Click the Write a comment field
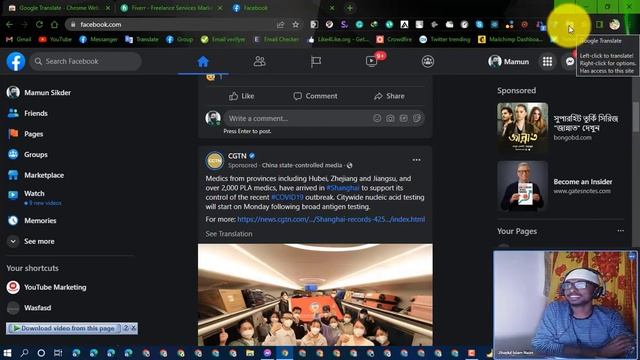 [x=298, y=118]
